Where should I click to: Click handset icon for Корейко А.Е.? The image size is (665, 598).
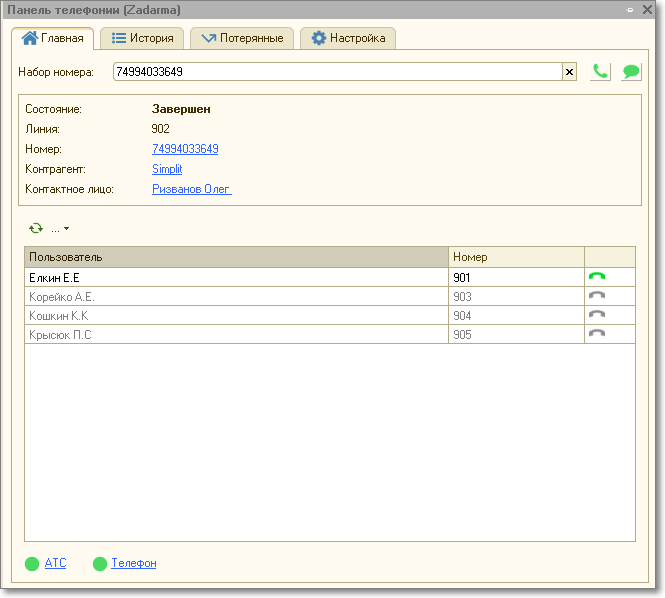click(597, 296)
